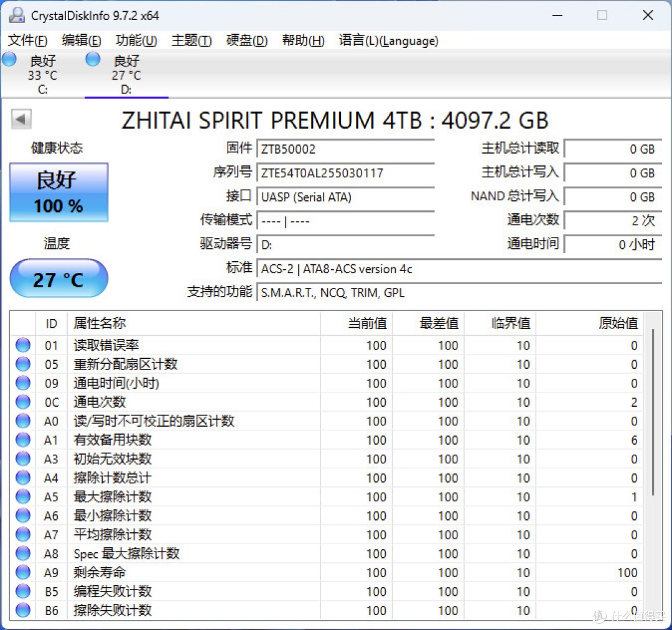
Task: Click status orb for attribute 0C 通电次数
Action: pos(23,402)
